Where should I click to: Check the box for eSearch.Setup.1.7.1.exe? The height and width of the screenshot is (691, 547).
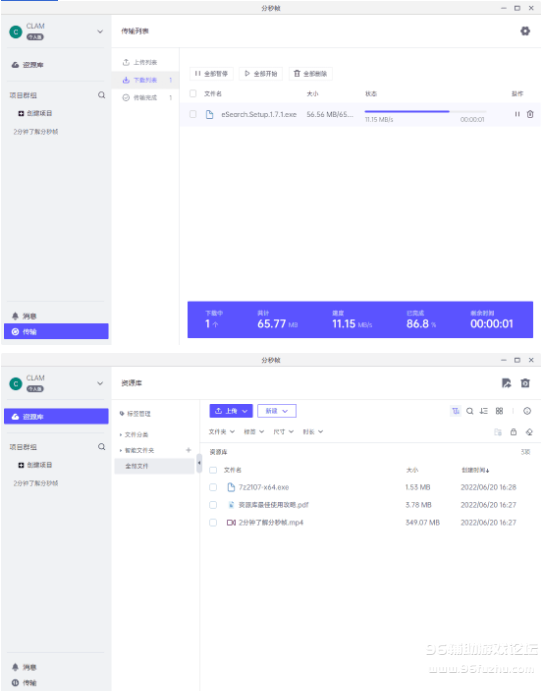(x=193, y=114)
